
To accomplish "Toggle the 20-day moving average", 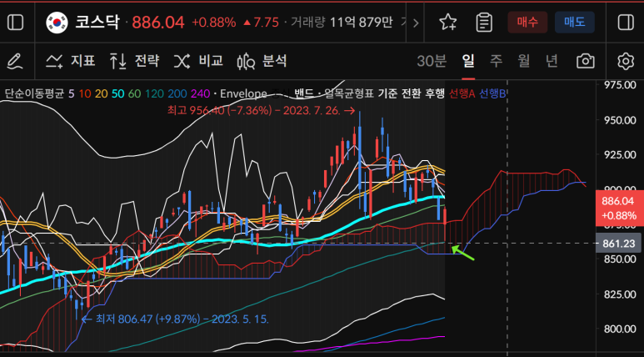I will coord(101,93).
